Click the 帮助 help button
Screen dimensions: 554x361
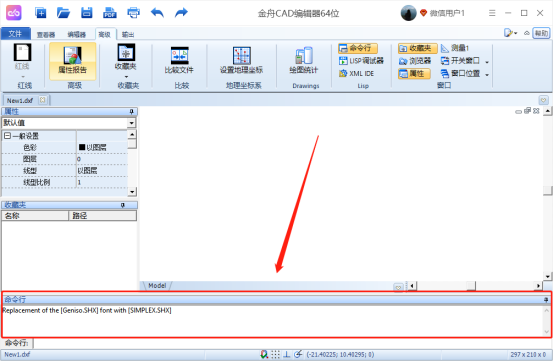pos(541,33)
